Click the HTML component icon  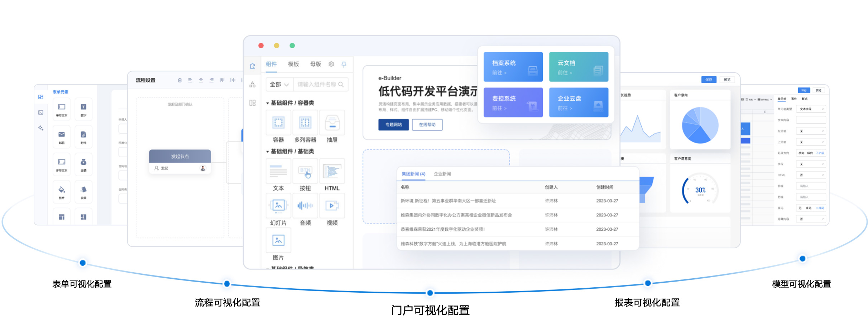(x=332, y=172)
